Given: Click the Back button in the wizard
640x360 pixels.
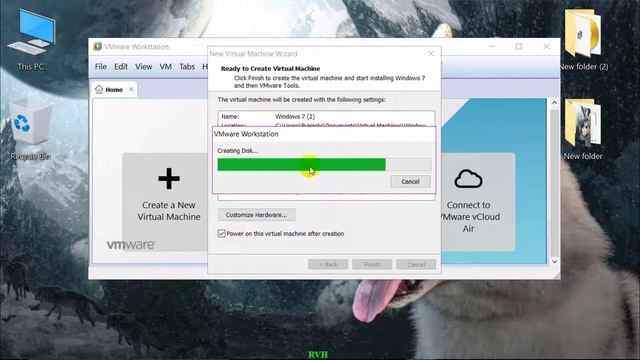Looking at the screenshot, I should point(328,264).
